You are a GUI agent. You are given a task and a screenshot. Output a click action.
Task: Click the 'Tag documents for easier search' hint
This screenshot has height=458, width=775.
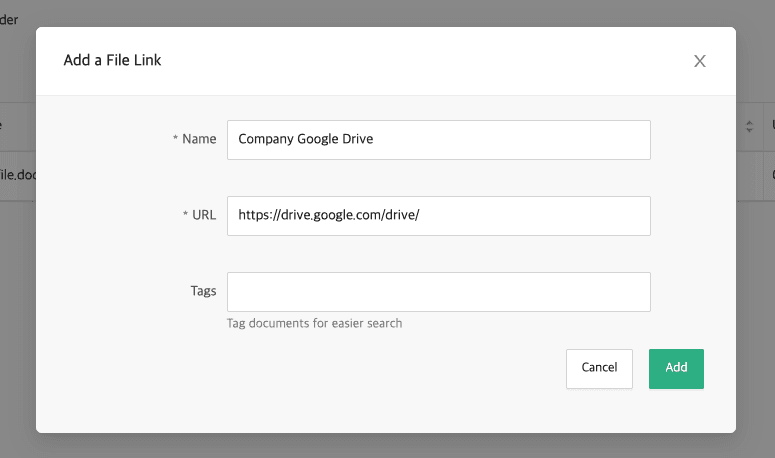[x=314, y=323]
